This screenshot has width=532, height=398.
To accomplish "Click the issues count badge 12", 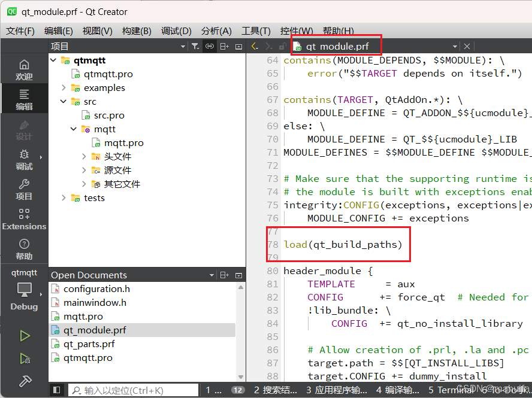I will [238, 390].
